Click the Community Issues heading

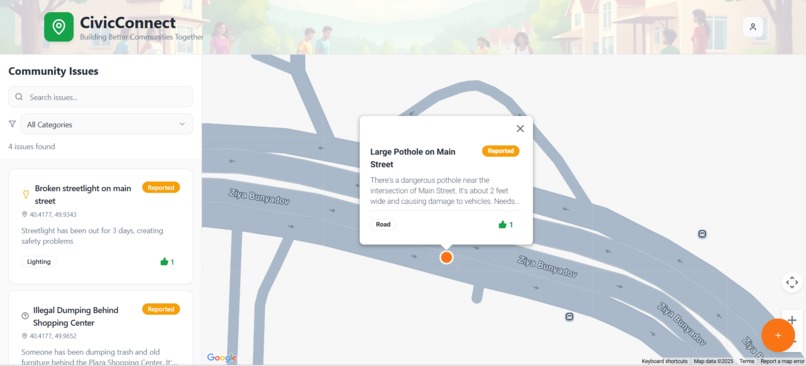coord(53,71)
